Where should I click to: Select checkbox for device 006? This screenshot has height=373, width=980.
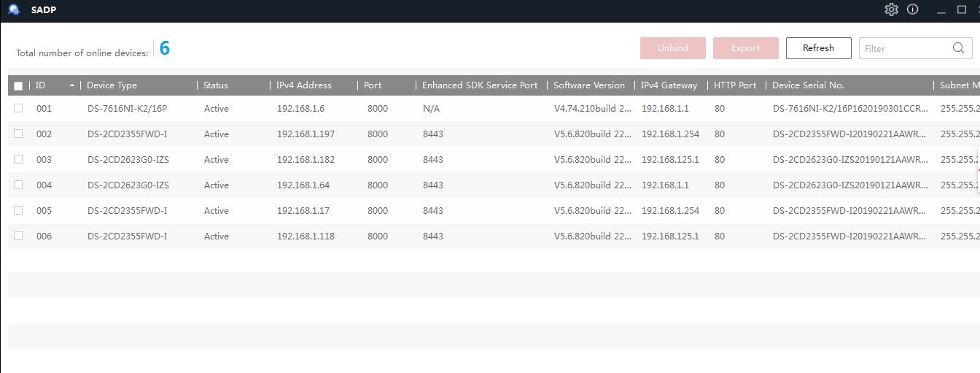pyautogui.click(x=18, y=236)
